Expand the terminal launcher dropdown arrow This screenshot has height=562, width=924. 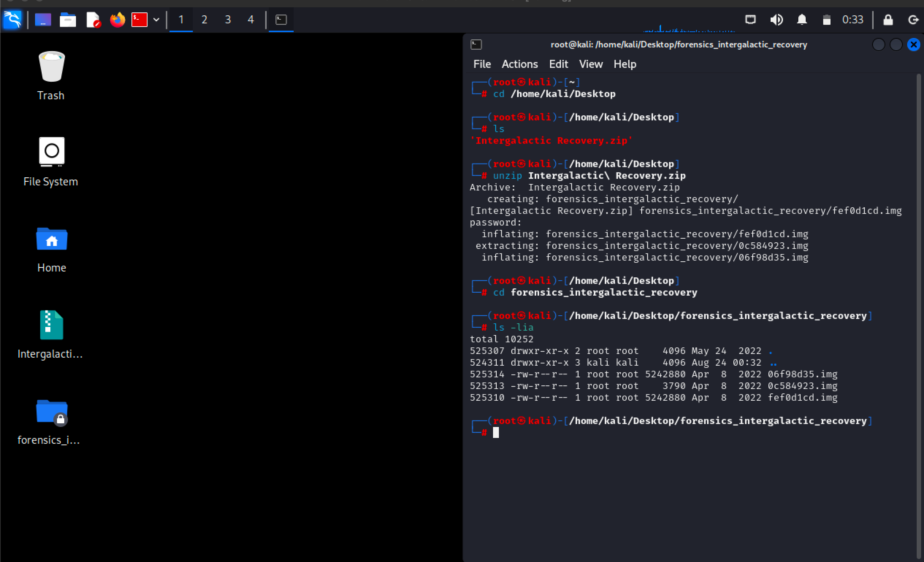156,19
